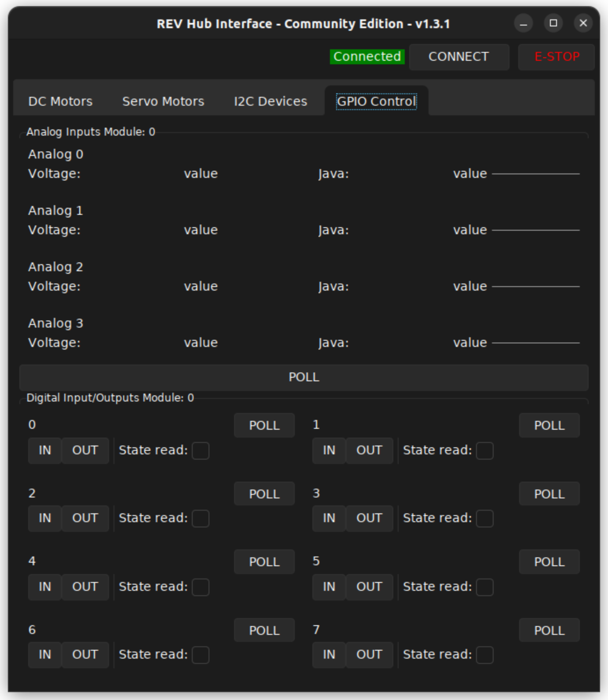Viewport: 608px width, 700px height.
Task: Poll digital pin 2
Action: (x=264, y=494)
